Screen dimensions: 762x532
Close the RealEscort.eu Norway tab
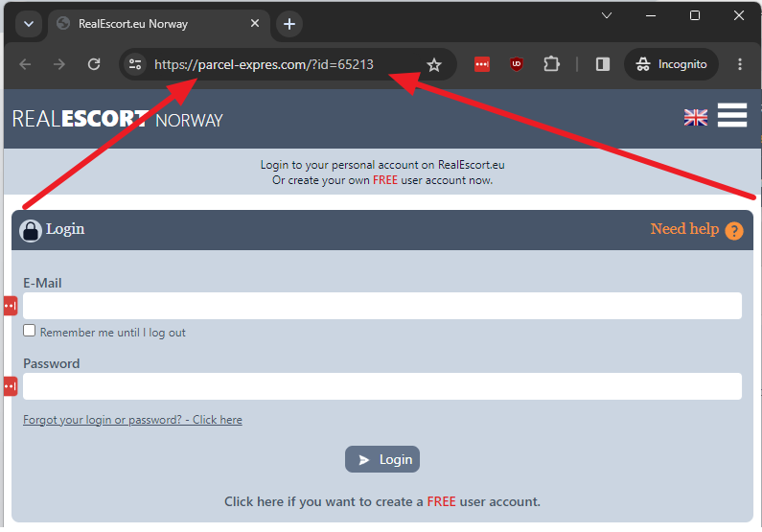pos(255,23)
